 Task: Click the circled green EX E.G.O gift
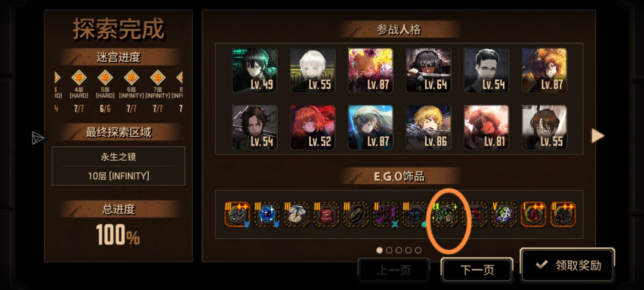point(445,214)
